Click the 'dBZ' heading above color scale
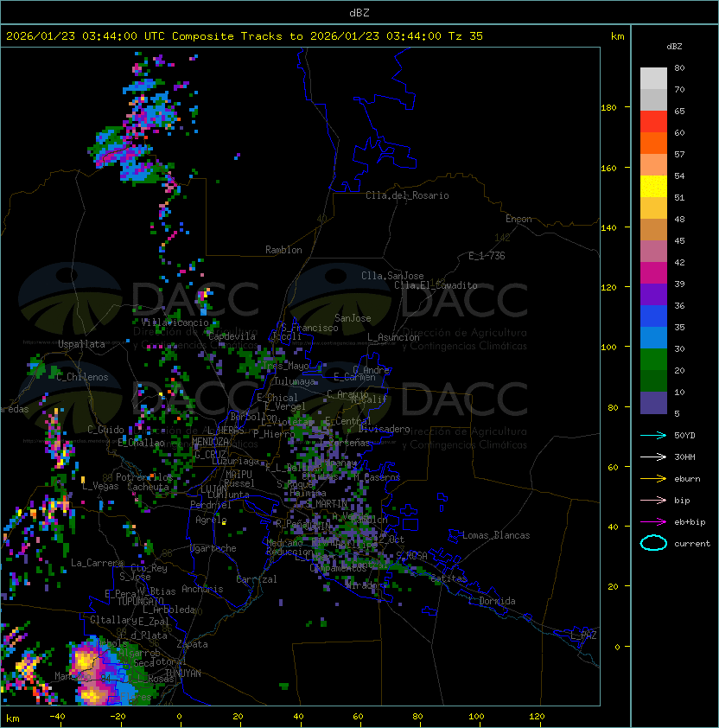This screenshot has width=719, height=728. 674,47
